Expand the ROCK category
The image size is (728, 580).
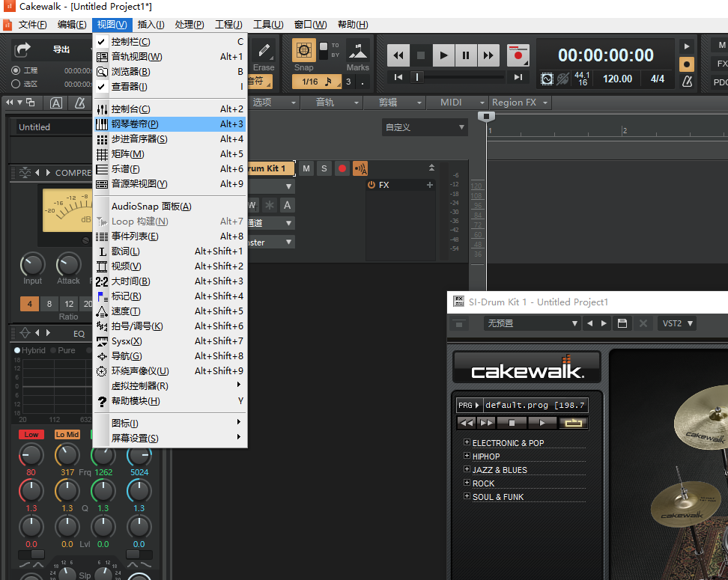coord(467,483)
